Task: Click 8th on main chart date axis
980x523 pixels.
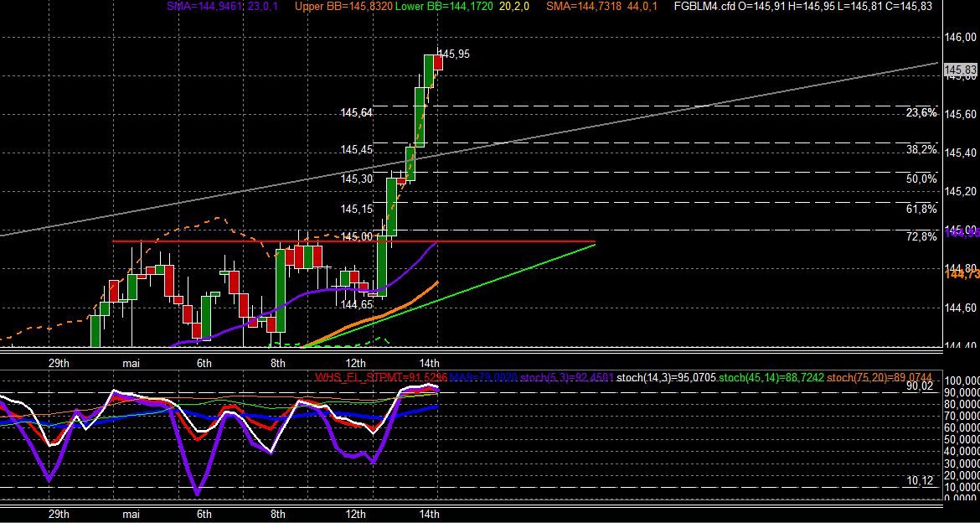Action: (x=278, y=363)
